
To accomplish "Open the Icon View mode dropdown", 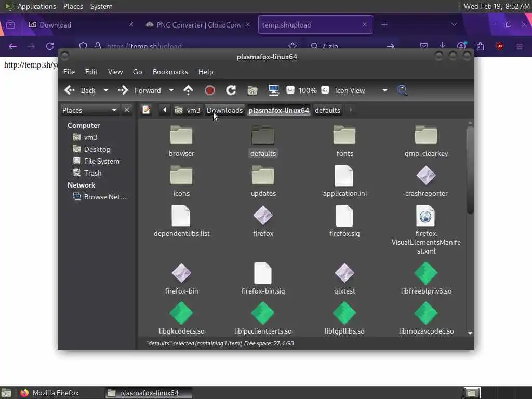I will [384, 90].
